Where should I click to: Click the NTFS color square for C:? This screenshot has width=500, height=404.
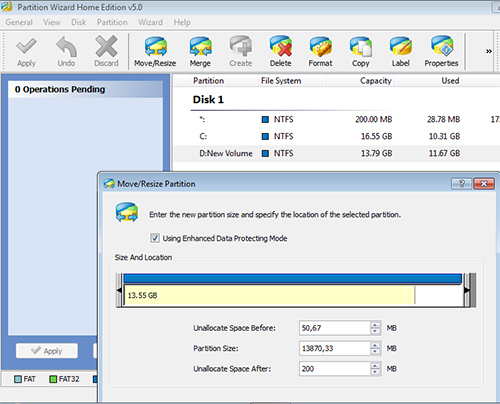(x=265, y=136)
